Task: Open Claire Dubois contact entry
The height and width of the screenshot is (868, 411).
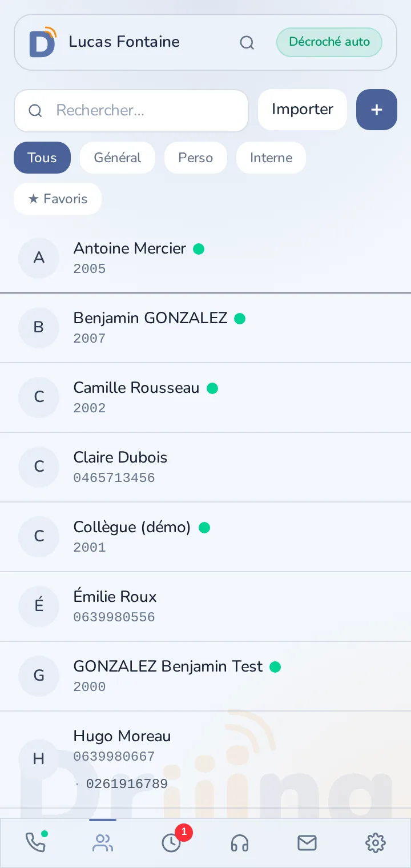Action: pyautogui.click(x=205, y=467)
